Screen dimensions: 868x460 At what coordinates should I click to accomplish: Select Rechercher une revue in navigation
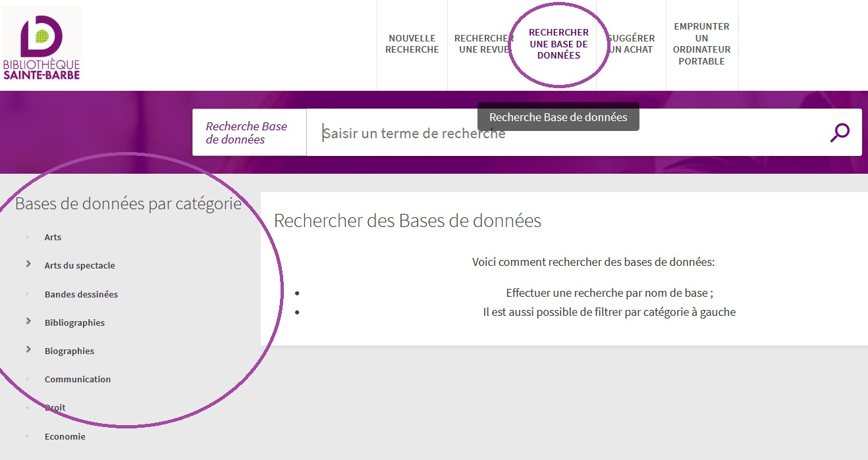(483, 44)
